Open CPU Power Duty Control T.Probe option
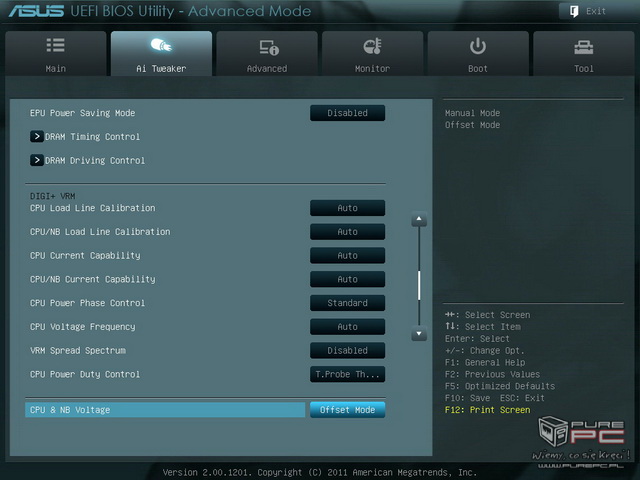 [347, 374]
